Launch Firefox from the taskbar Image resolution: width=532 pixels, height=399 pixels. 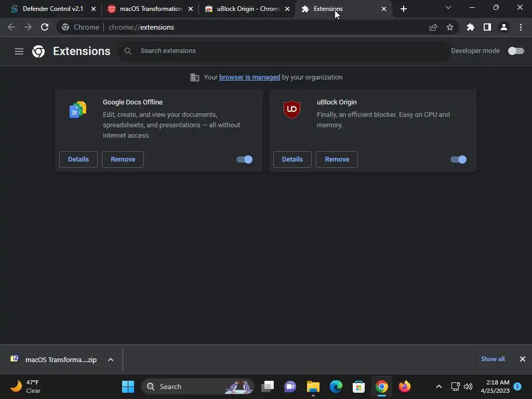[404, 387]
